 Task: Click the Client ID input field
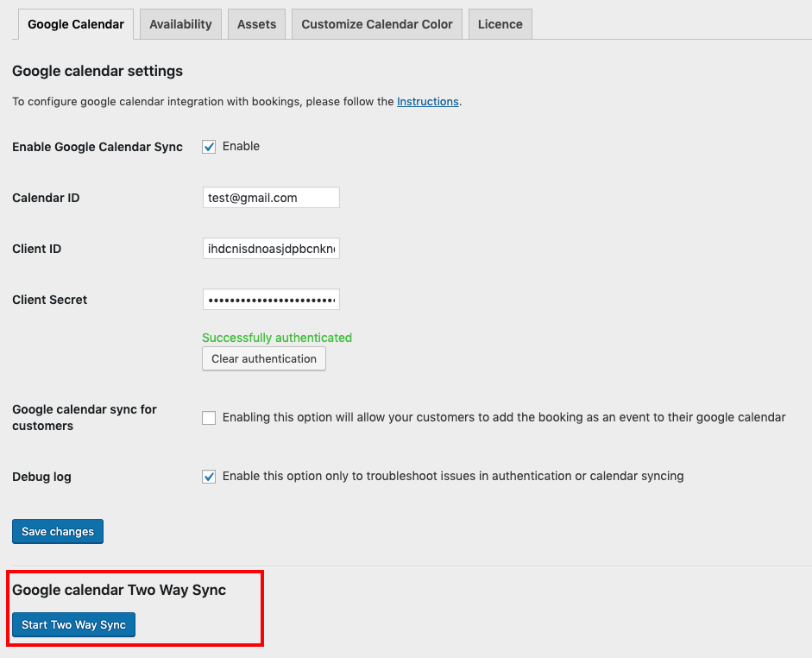click(271, 249)
